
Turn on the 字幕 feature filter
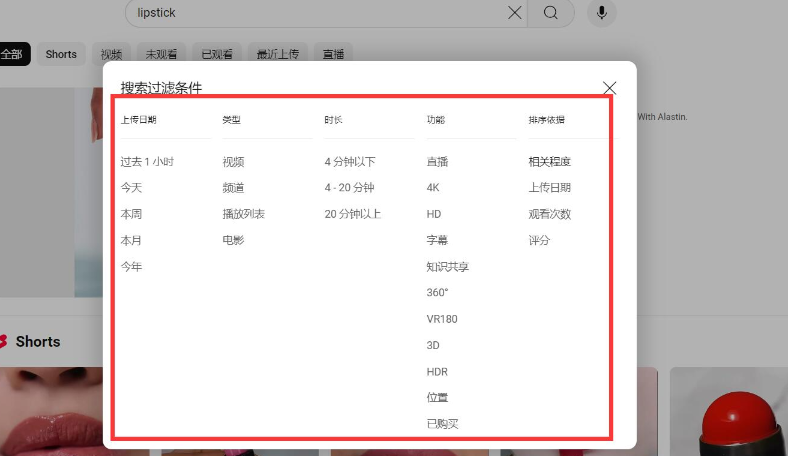point(437,241)
